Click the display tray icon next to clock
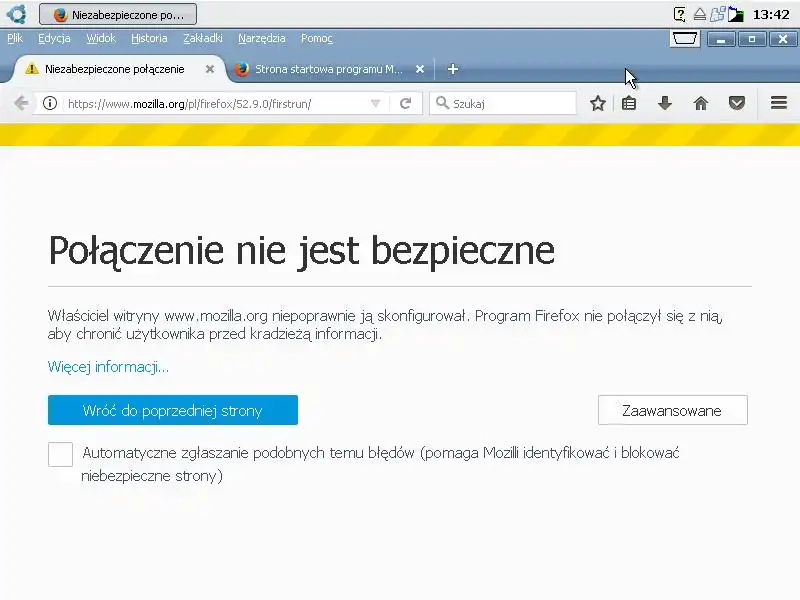 735,14
